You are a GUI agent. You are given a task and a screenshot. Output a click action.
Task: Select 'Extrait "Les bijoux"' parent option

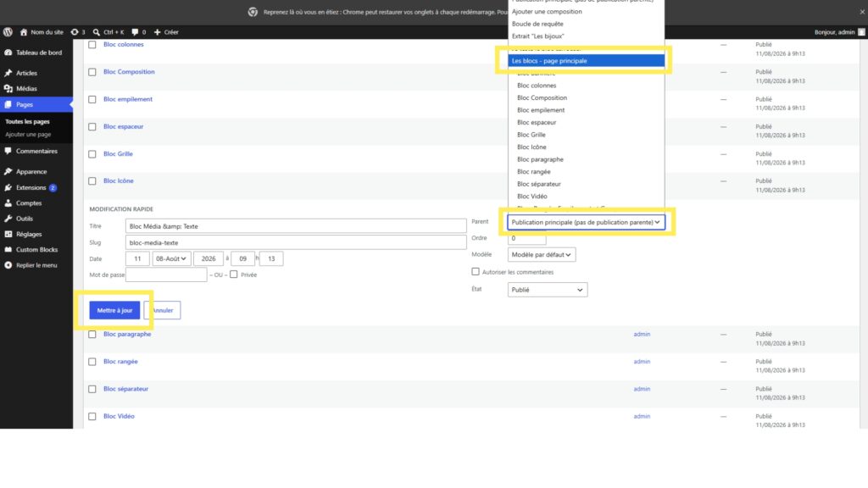pyautogui.click(x=587, y=36)
